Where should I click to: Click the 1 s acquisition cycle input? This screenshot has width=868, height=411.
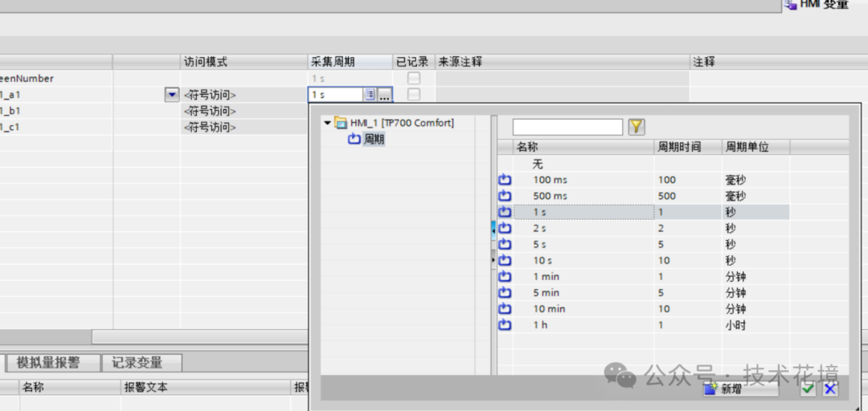336,95
